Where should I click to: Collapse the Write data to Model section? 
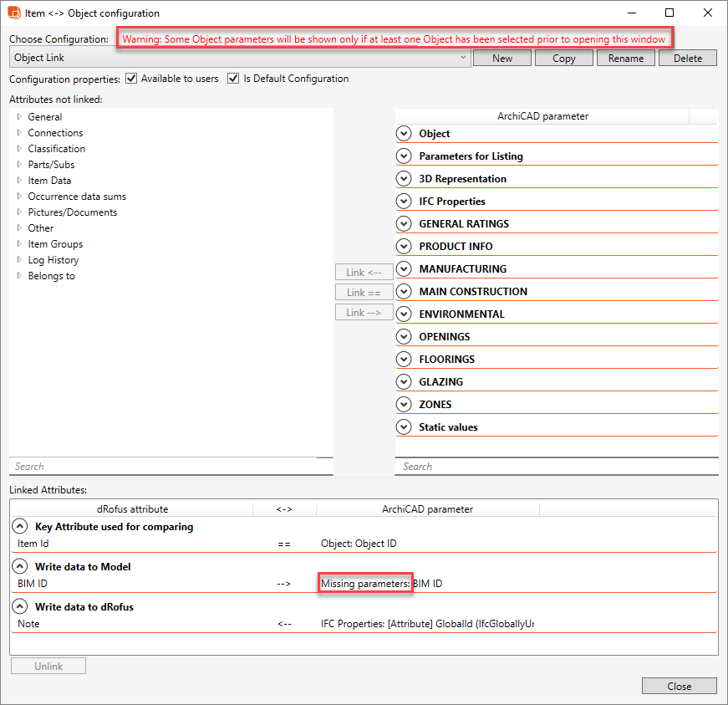click(19, 567)
